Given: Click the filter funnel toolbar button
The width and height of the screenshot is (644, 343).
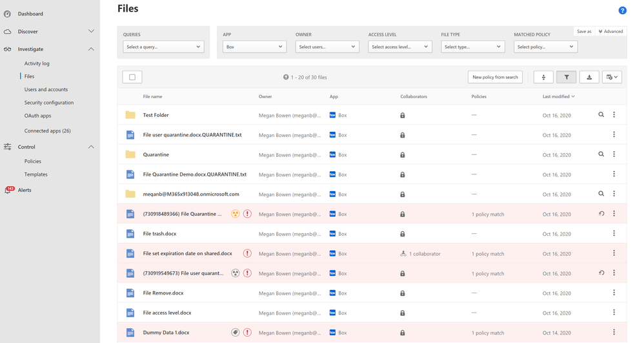Looking at the screenshot, I should 566,78.
